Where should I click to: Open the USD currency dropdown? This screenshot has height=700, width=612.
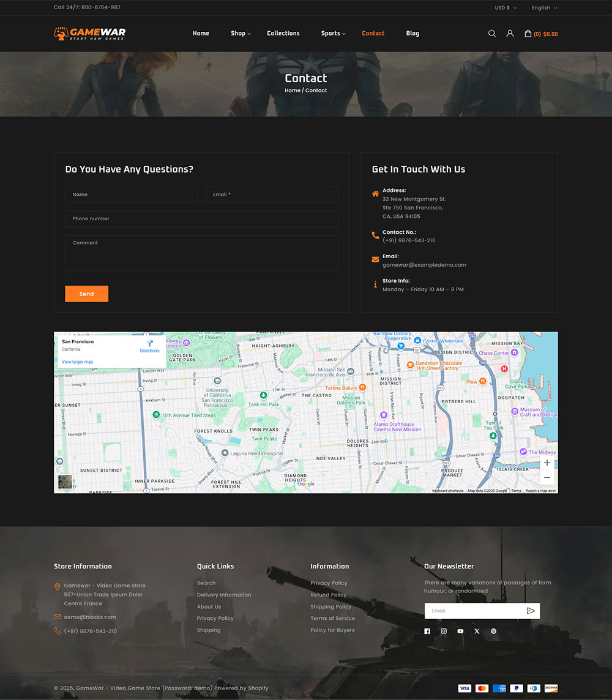[x=505, y=7]
